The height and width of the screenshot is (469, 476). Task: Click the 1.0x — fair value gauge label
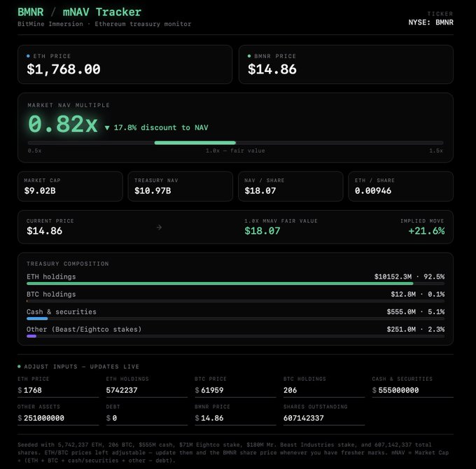coord(235,151)
